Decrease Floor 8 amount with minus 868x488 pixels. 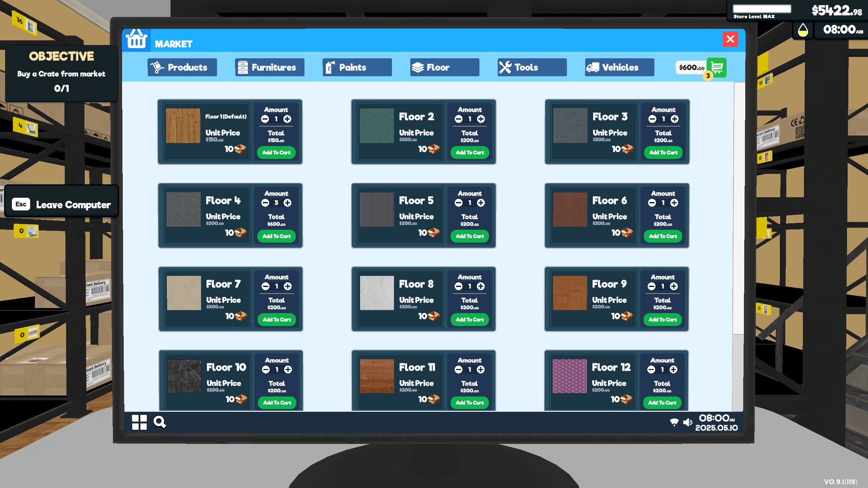459,286
